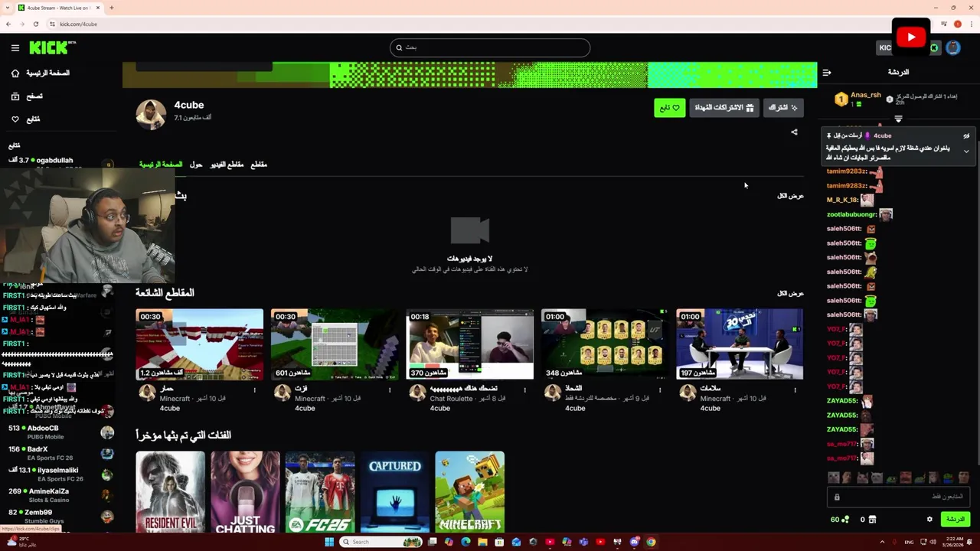Click the green الدردشة send button
The image size is (980, 551).
click(x=955, y=520)
